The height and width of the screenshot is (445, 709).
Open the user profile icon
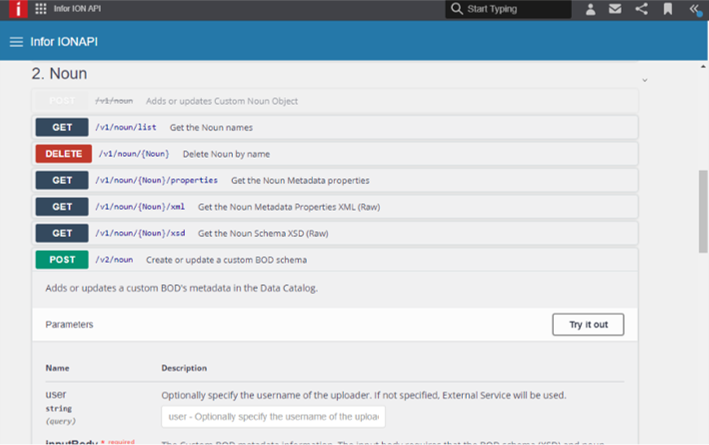[x=590, y=10]
